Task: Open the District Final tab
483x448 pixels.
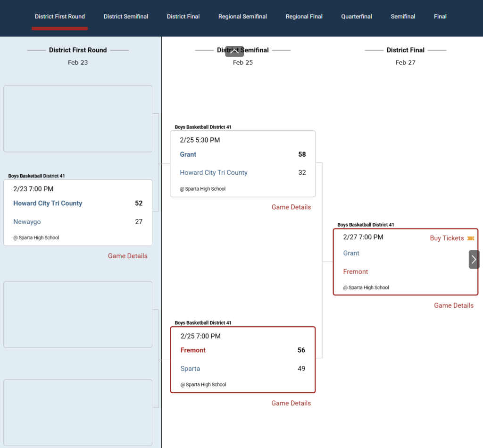Action: coord(183,17)
